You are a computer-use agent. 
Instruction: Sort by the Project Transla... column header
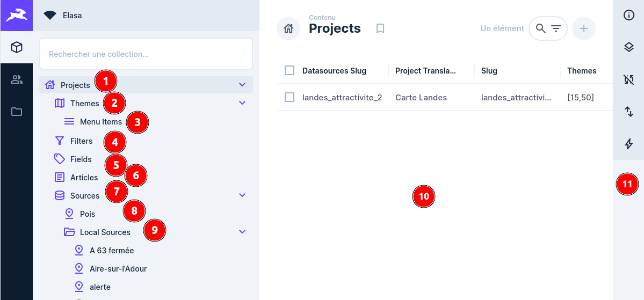coord(425,71)
